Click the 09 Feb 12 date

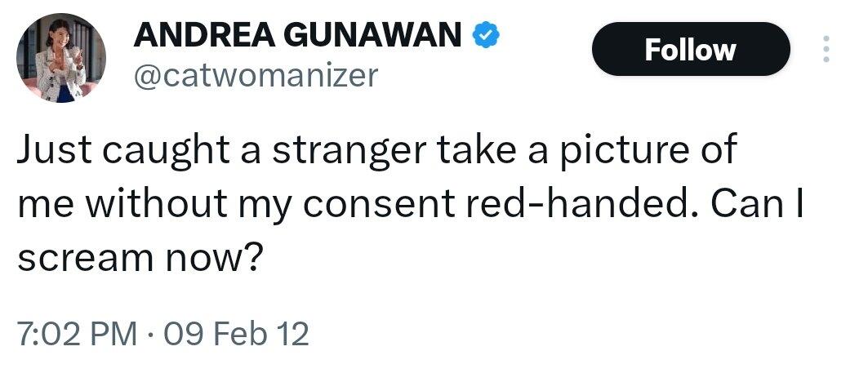[236, 334]
